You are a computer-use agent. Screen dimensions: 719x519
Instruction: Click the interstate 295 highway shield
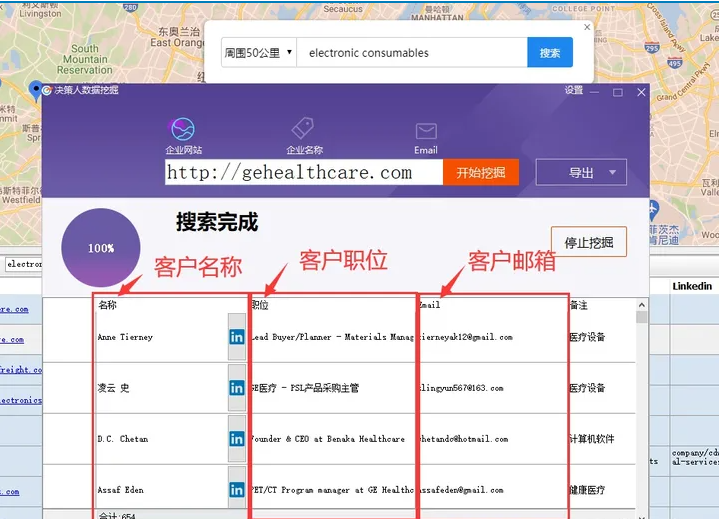tap(652, 48)
